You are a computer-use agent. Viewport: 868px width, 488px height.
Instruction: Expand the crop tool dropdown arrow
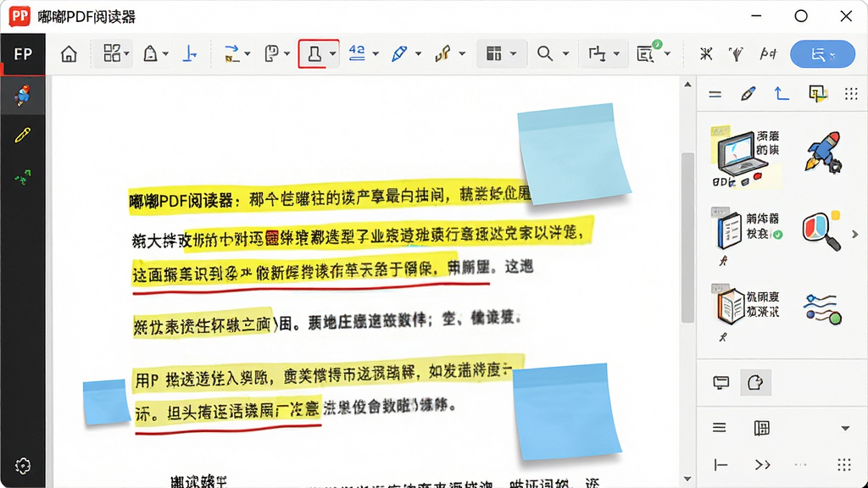[x=616, y=53]
